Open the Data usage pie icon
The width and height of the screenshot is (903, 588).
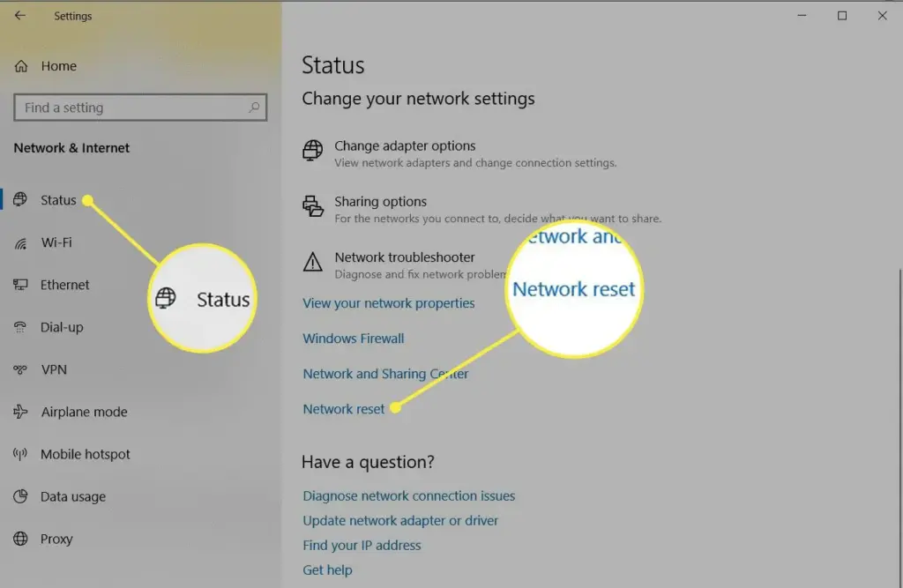tap(21, 495)
